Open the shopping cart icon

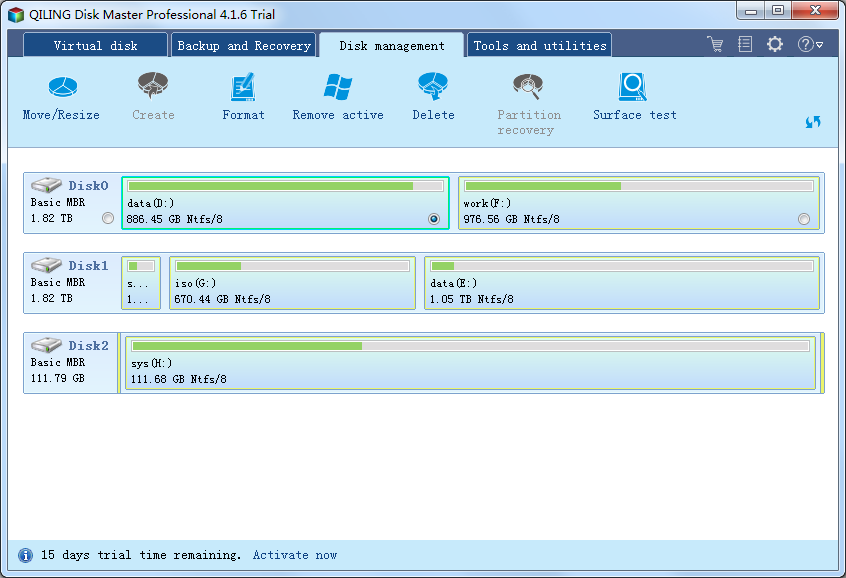715,44
